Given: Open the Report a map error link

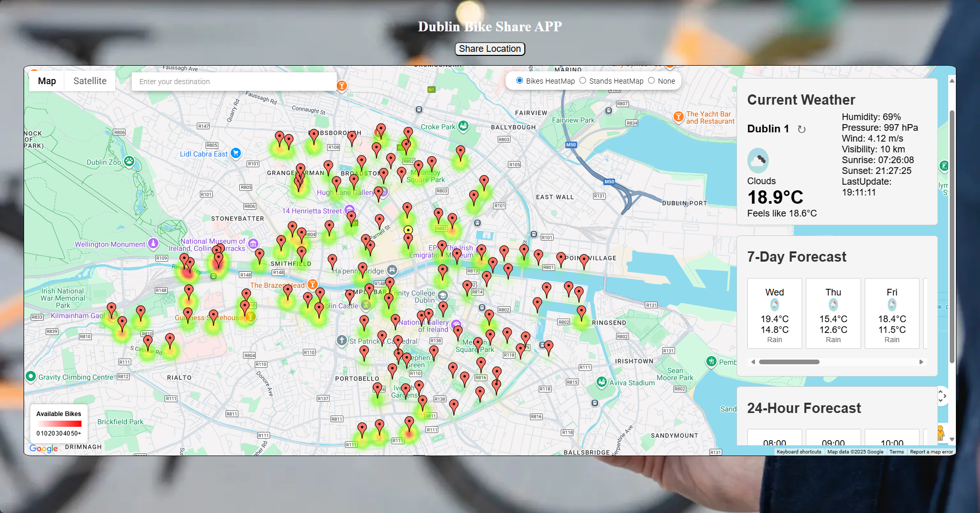Looking at the screenshot, I should pyautogui.click(x=931, y=452).
